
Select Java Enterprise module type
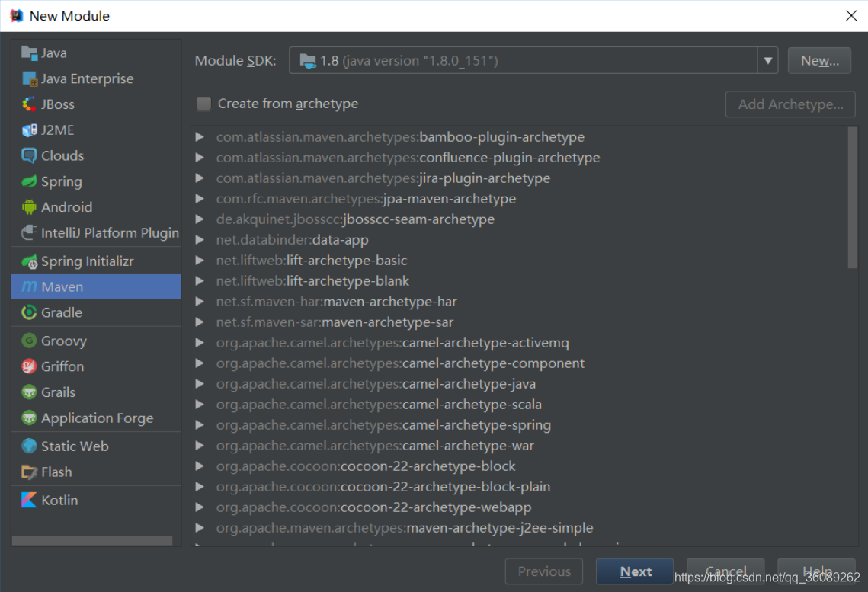click(96, 78)
